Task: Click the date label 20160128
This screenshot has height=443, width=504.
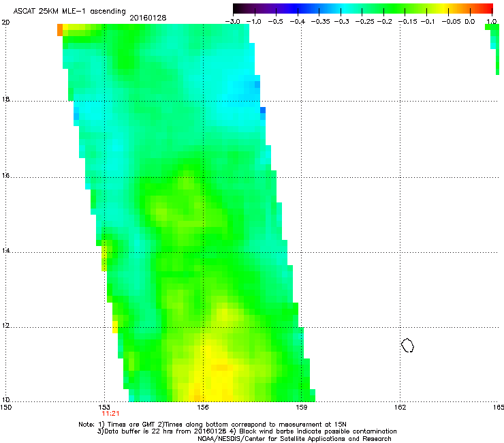Action: click(x=148, y=18)
